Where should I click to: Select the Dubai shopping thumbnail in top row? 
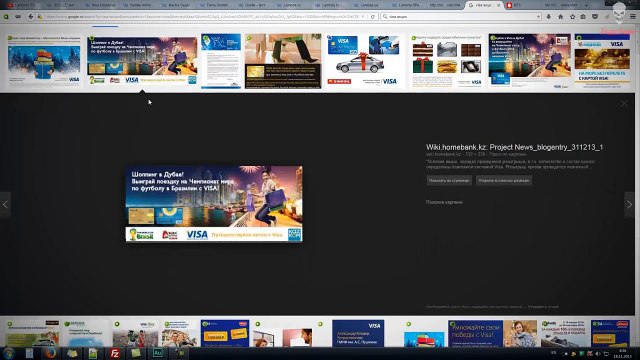(142, 61)
